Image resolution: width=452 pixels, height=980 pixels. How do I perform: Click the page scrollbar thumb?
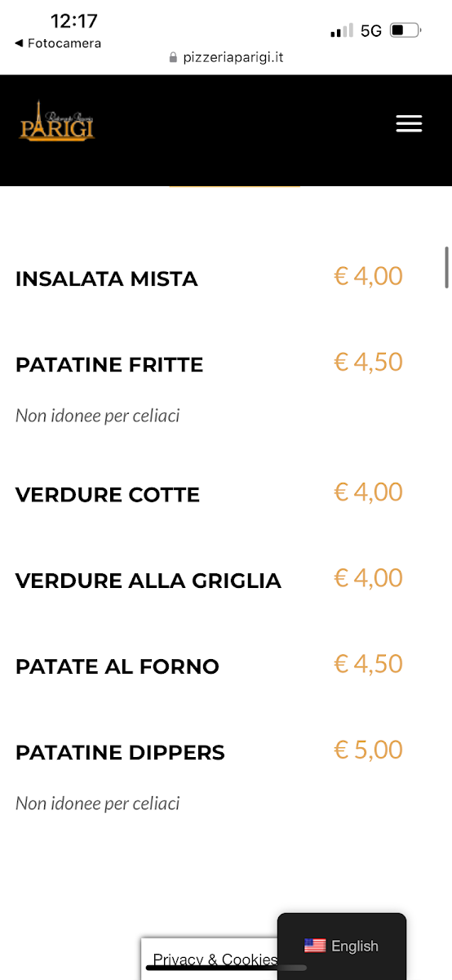pos(446,267)
